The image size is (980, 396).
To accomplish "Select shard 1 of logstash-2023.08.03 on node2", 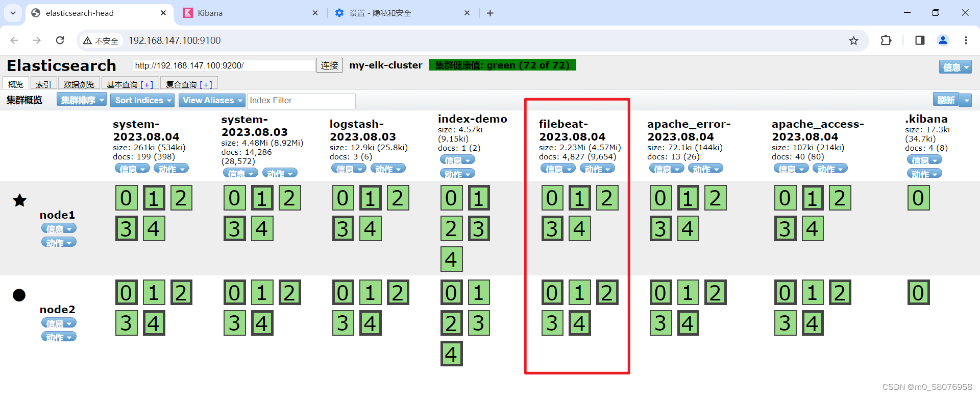I will click(370, 292).
